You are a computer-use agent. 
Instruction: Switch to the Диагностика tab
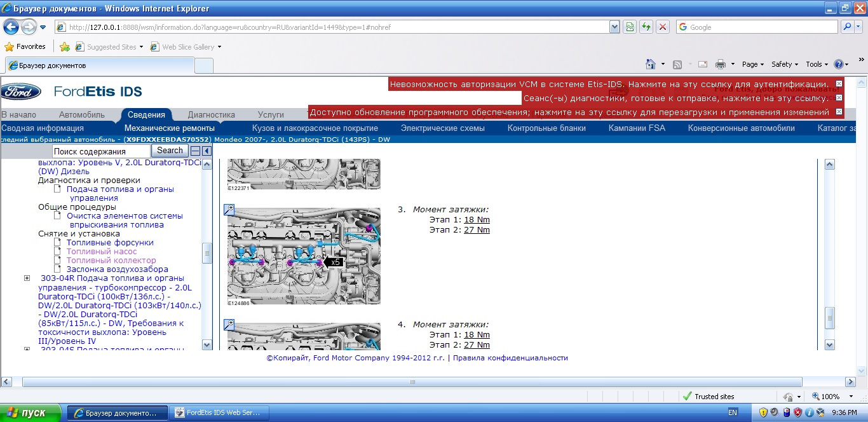[211, 114]
